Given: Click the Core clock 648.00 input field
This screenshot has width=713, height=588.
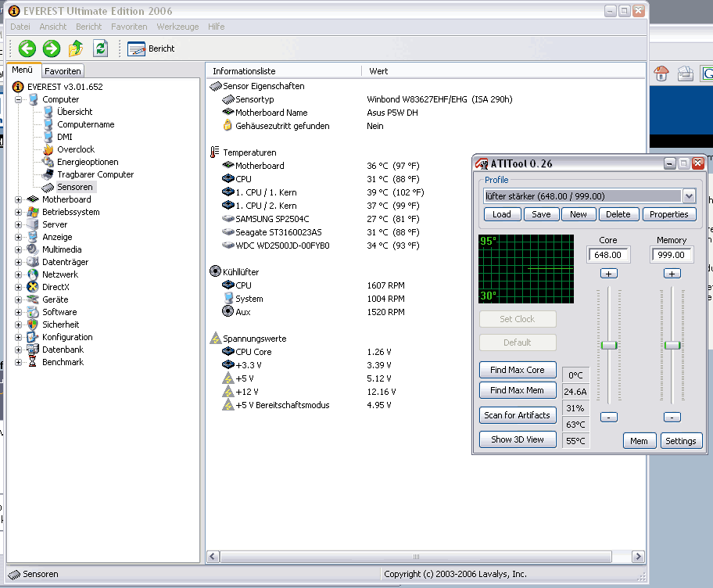Looking at the screenshot, I should pos(608,255).
